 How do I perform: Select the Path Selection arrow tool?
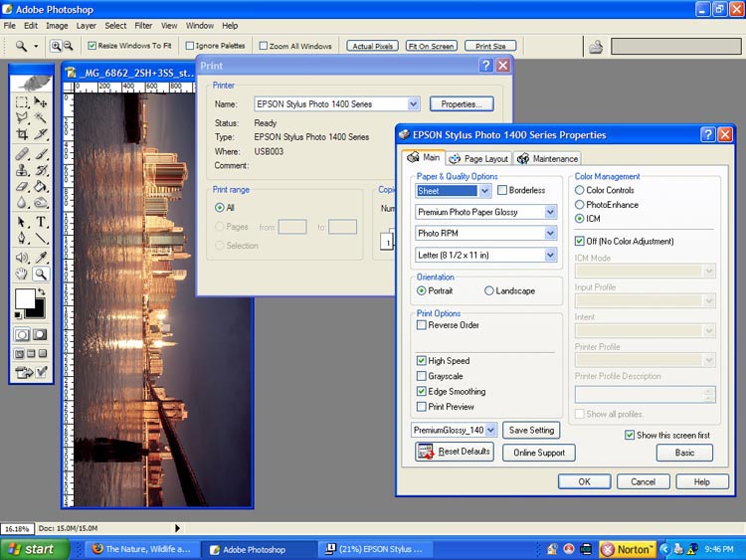pos(22,222)
